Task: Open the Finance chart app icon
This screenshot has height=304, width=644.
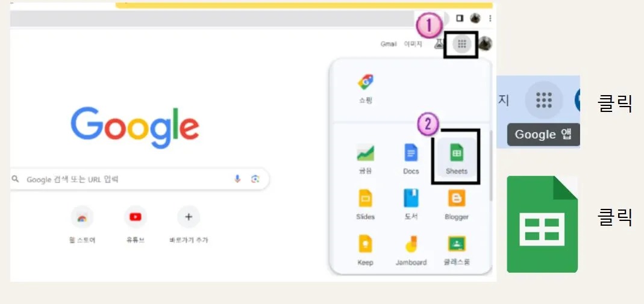Action: 365,159
